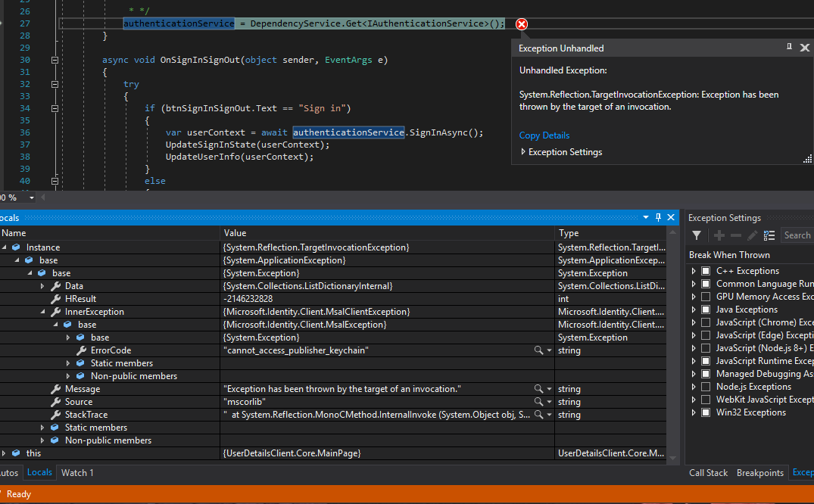Click the Type column header in Locals
814x504 pixels.
click(x=610, y=233)
